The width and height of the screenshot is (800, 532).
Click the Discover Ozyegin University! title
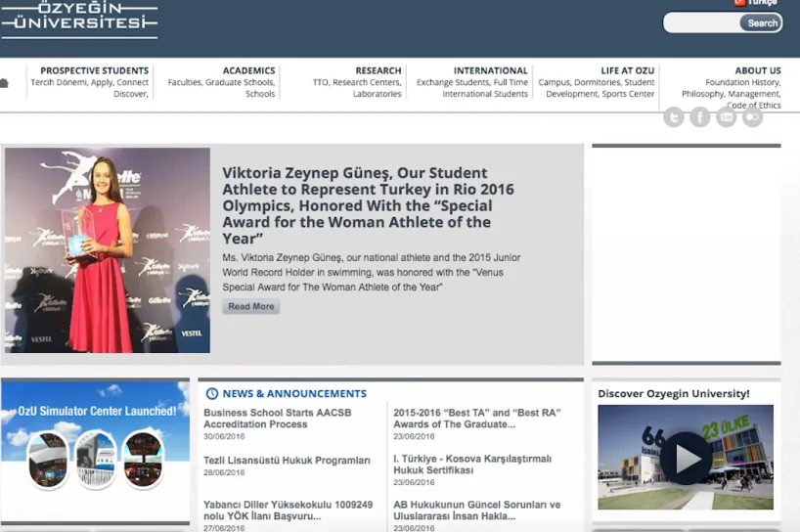(674, 394)
